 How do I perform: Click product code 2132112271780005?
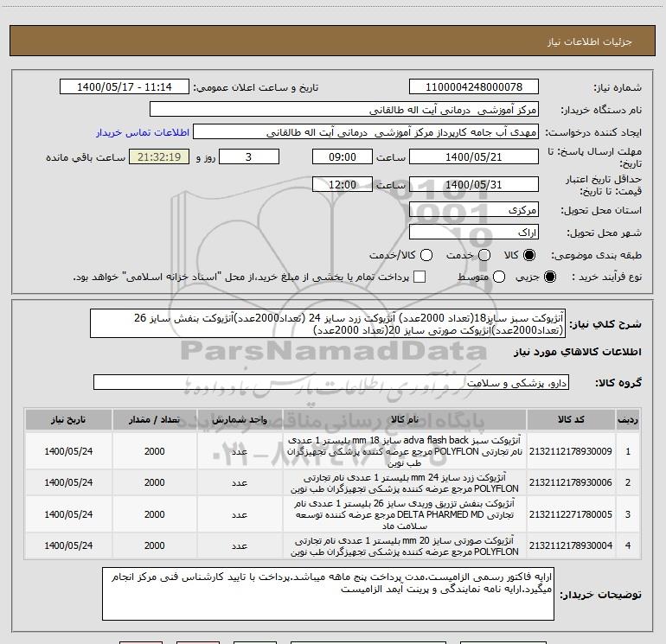(571, 514)
